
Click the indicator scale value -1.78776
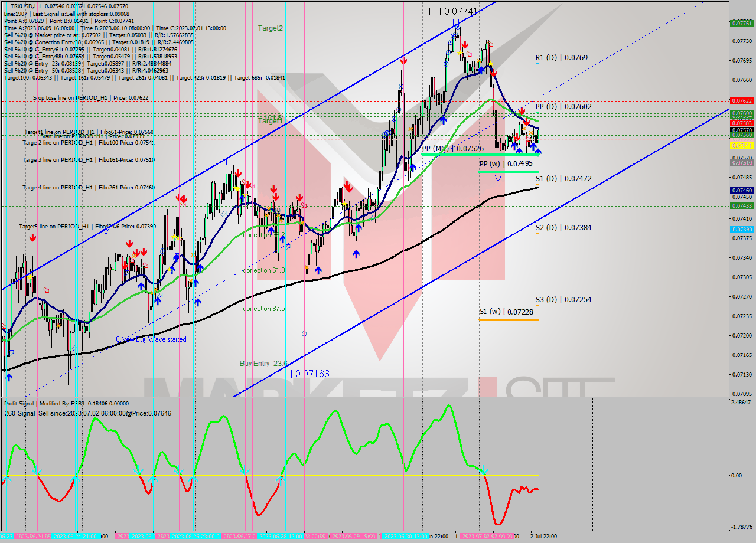742,527
